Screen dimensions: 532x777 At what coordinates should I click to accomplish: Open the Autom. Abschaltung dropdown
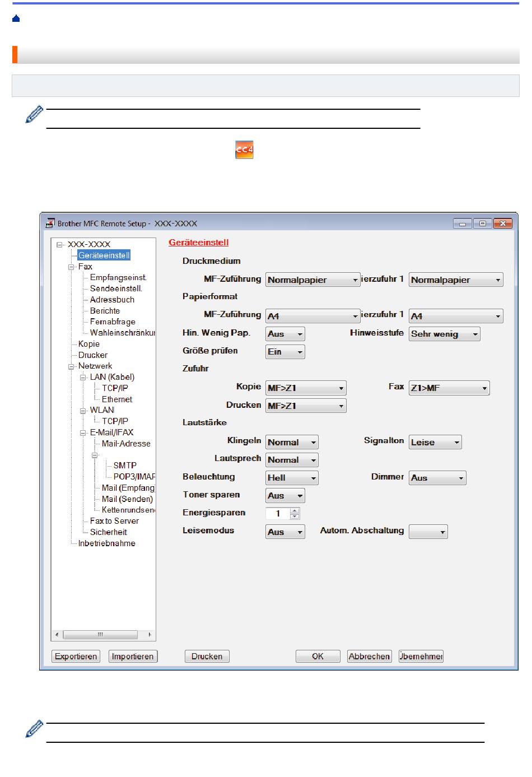tap(428, 532)
